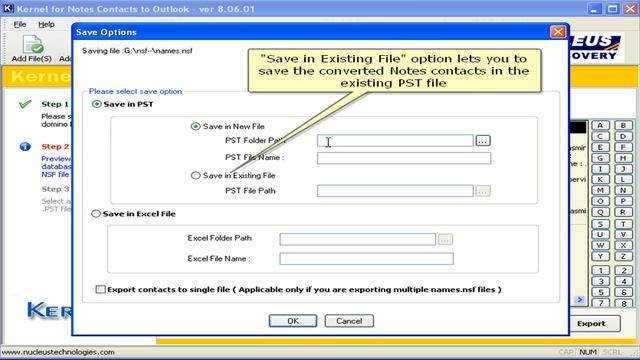Click the Add File(S) toolbar icon

32,49
